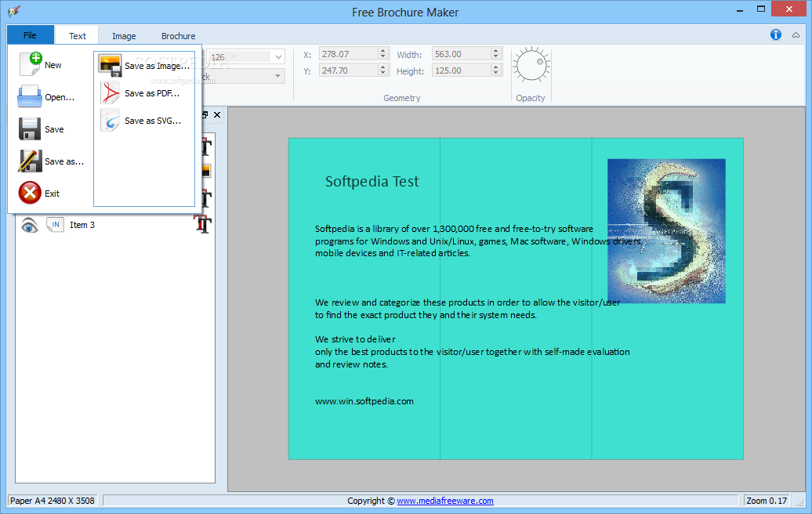Open the font size 126 dropdown
The width and height of the screenshot is (812, 514).
point(278,57)
